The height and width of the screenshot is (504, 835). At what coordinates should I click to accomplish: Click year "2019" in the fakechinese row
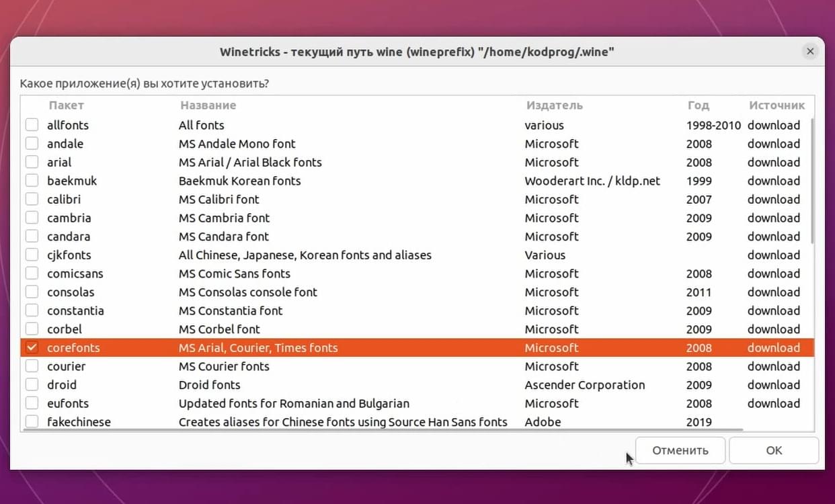699,422
